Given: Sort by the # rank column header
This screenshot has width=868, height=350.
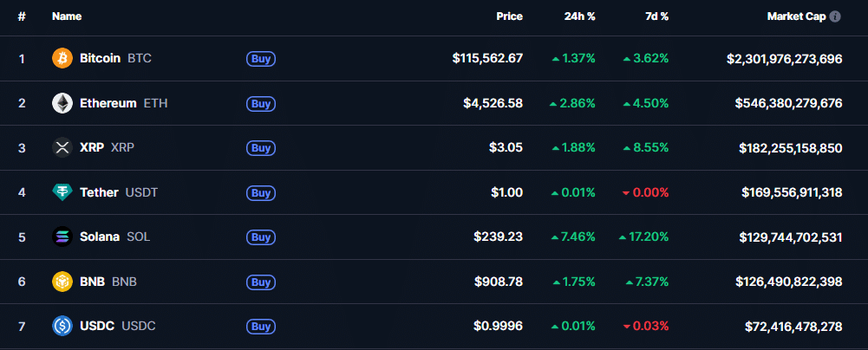Looking at the screenshot, I should [22, 16].
